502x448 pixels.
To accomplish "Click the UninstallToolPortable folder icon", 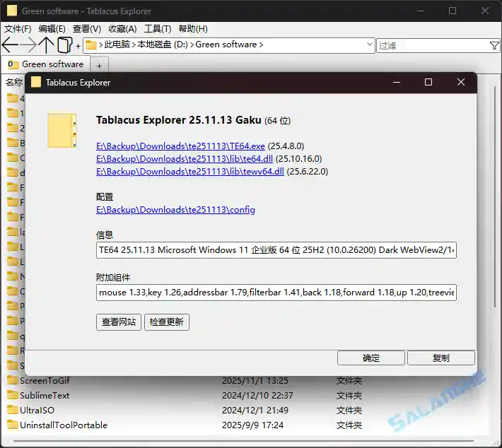I will [x=13, y=425].
